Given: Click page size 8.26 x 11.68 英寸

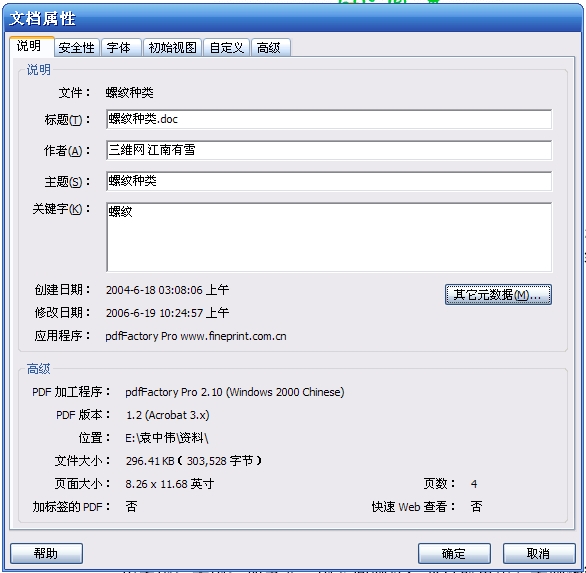Looking at the screenshot, I should (x=170, y=484).
